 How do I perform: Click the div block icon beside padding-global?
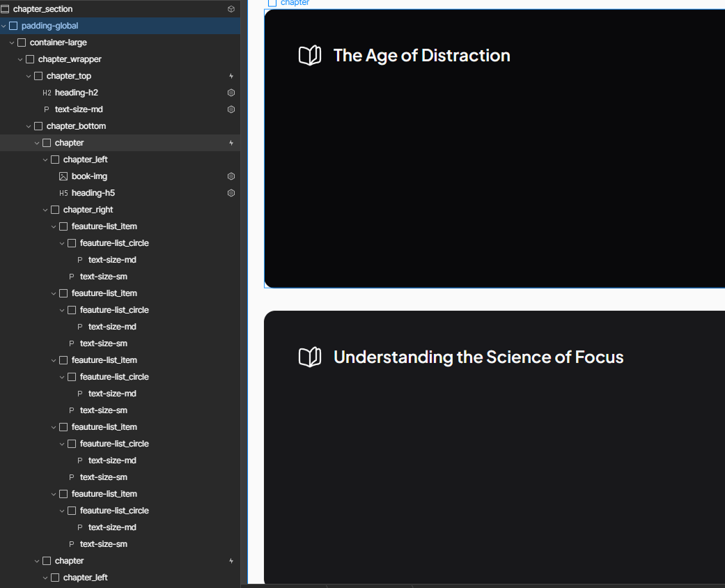[13, 26]
